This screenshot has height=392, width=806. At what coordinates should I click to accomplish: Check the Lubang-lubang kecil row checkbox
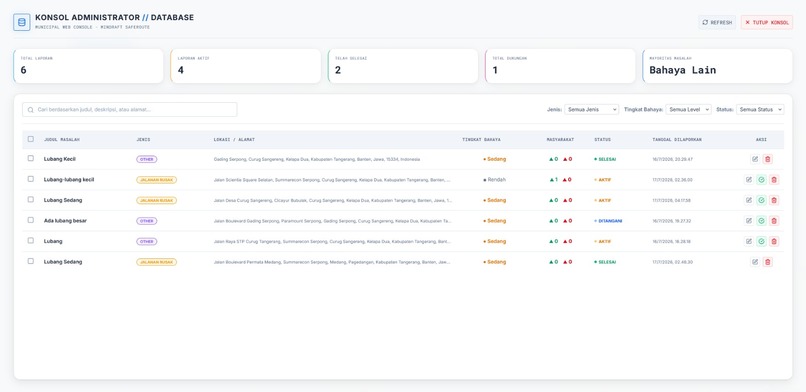(31, 179)
